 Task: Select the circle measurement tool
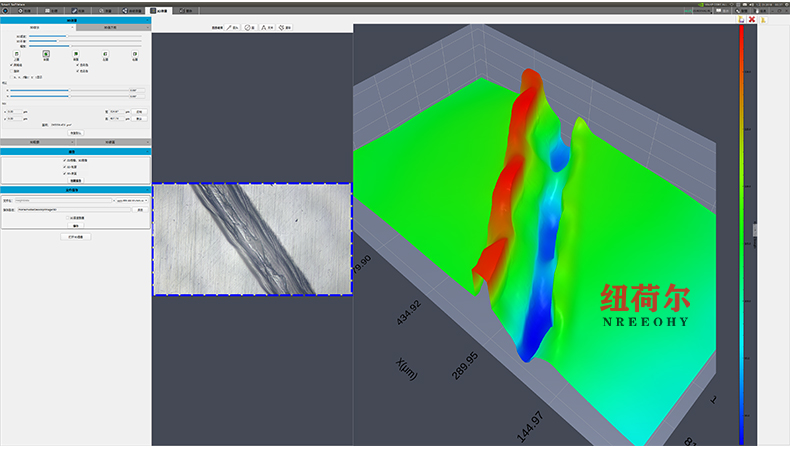point(250,28)
